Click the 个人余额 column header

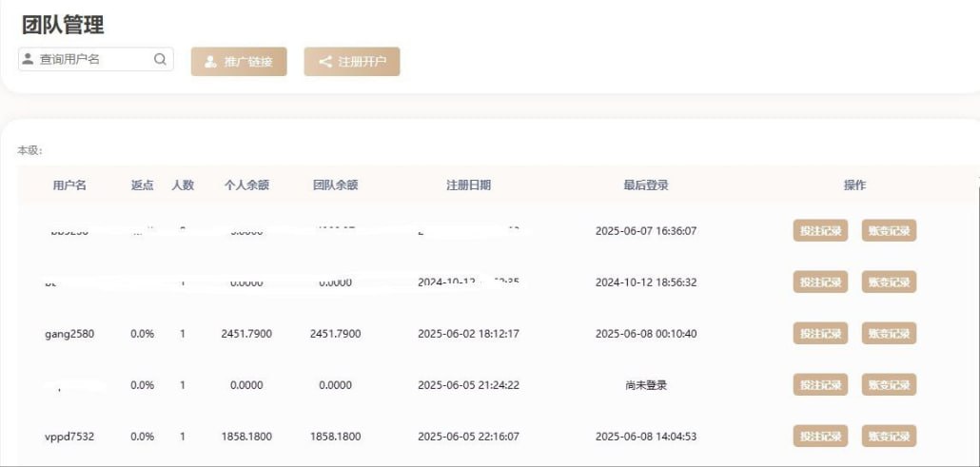tap(246, 185)
